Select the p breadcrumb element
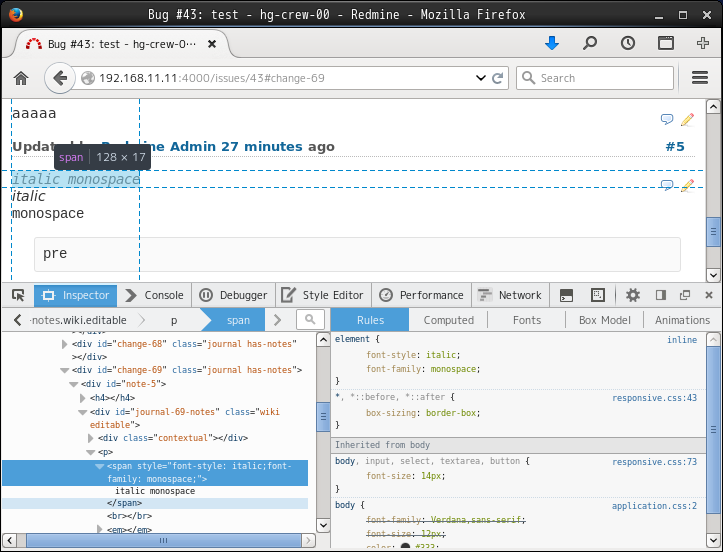 (174, 320)
